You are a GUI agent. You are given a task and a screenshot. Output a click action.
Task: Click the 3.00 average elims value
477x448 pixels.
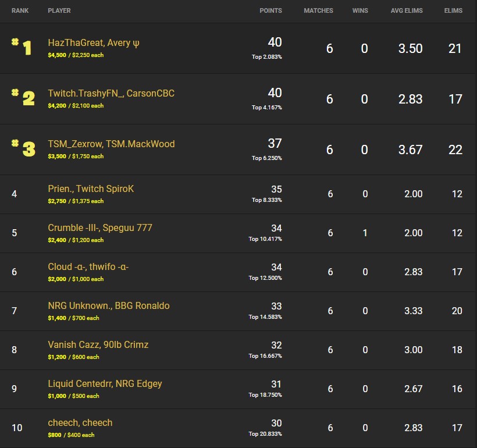(x=414, y=350)
